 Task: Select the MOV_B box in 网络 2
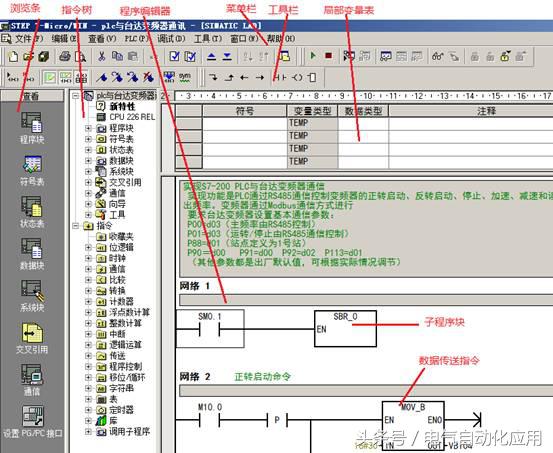pyautogui.click(x=413, y=426)
